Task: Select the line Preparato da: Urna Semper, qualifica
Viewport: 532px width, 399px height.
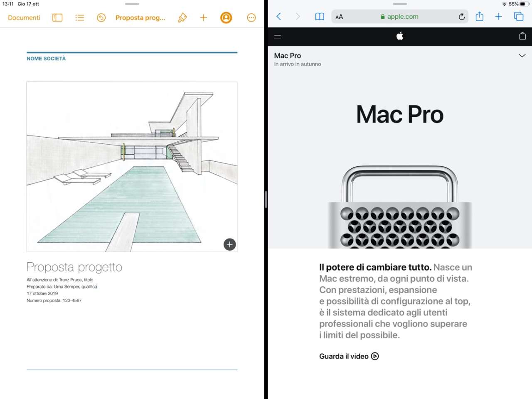Action: click(x=62, y=286)
